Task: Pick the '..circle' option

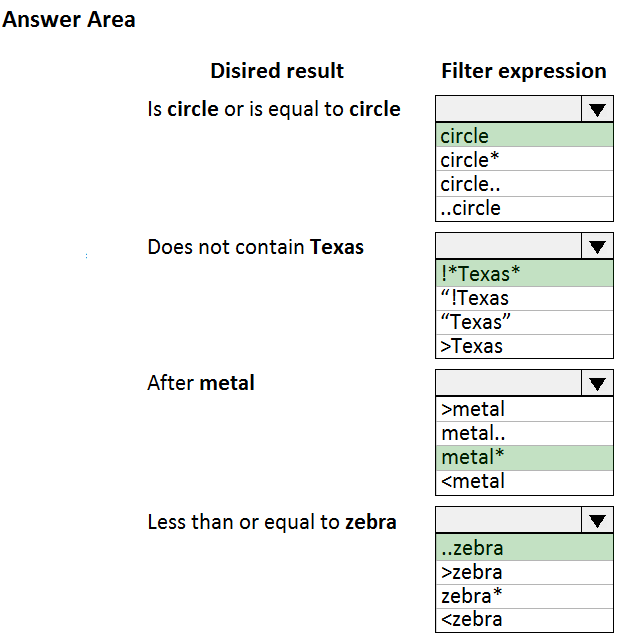Action: click(524, 208)
